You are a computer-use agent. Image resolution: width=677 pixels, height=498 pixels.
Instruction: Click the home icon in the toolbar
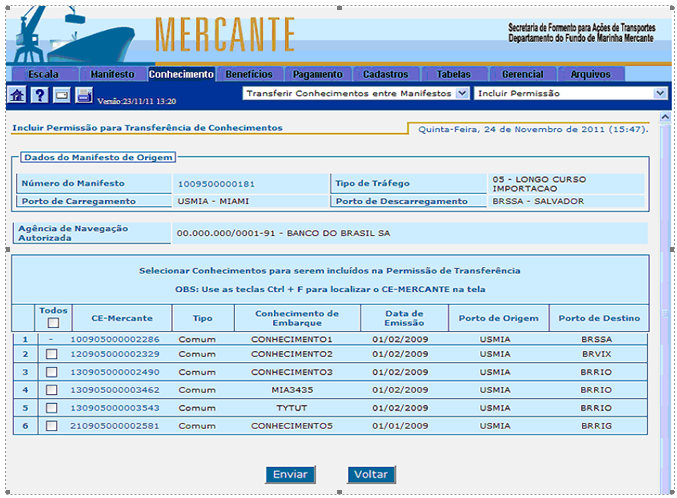(17, 95)
